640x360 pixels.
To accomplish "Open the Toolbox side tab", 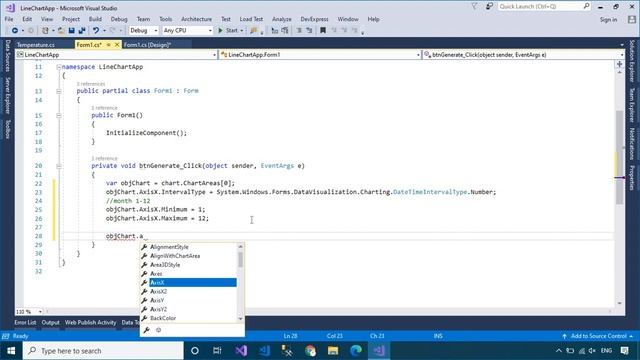I will (x=7, y=129).
